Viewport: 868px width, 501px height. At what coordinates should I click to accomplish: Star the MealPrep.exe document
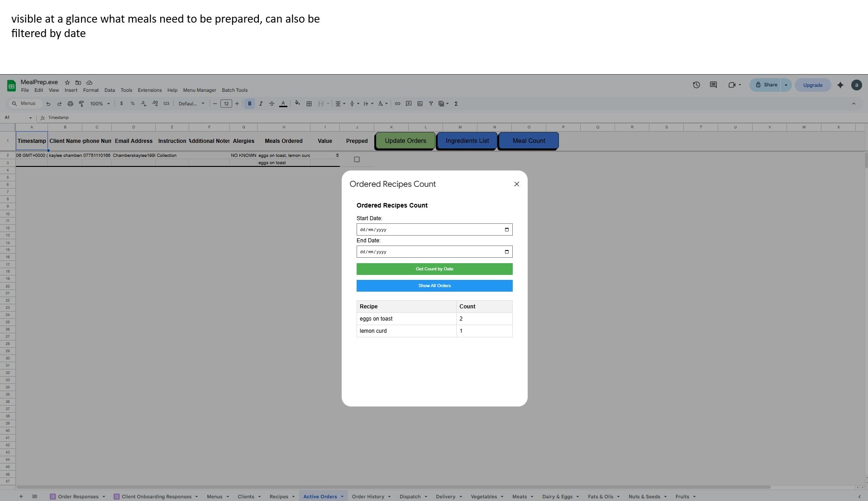click(x=67, y=82)
